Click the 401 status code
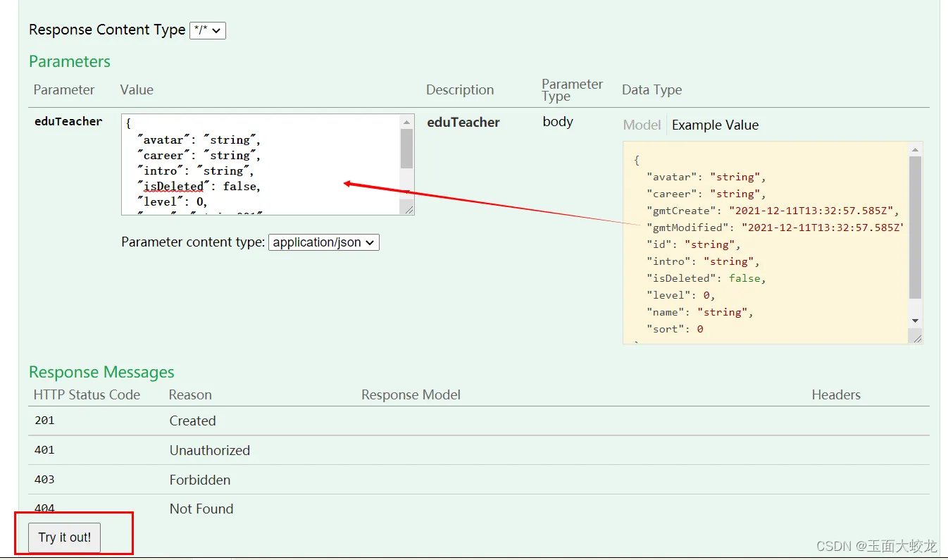Image resolution: width=948 pixels, height=560 pixels. click(x=44, y=450)
